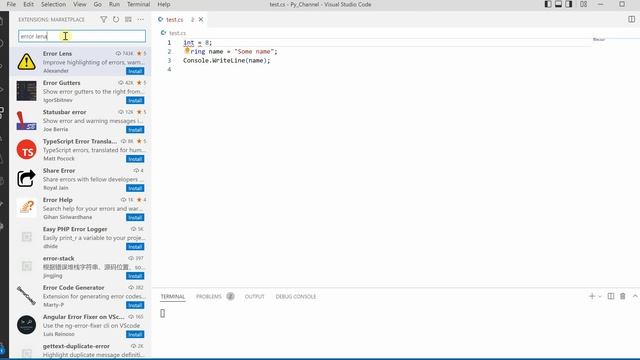Install Angular Error Fixer extension
Screen dimensions: 640x360
[135, 335]
